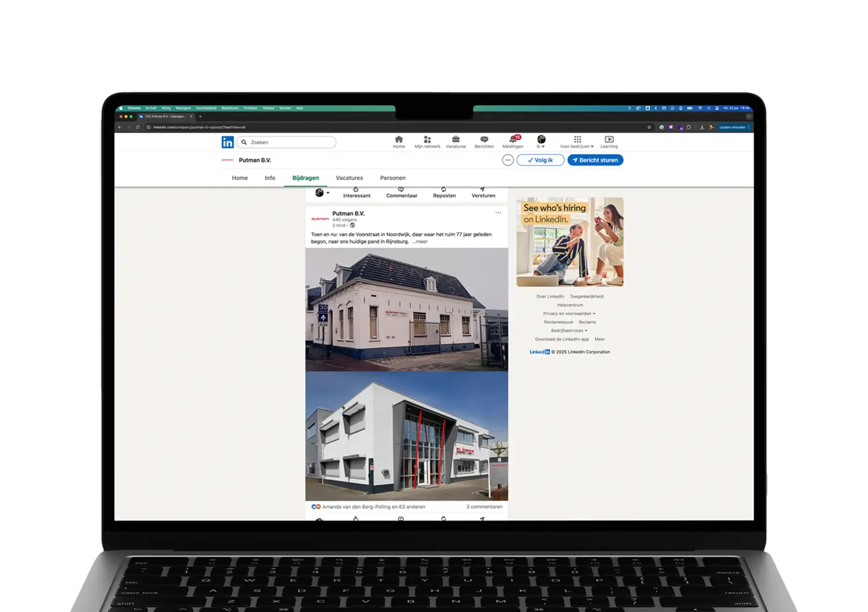Click the Wi-Fi icon in the menu bar

point(700,108)
